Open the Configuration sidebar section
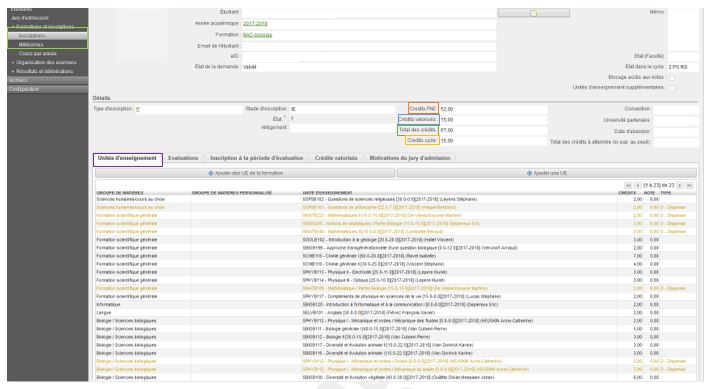This screenshot has height=389, width=712. coord(47,89)
